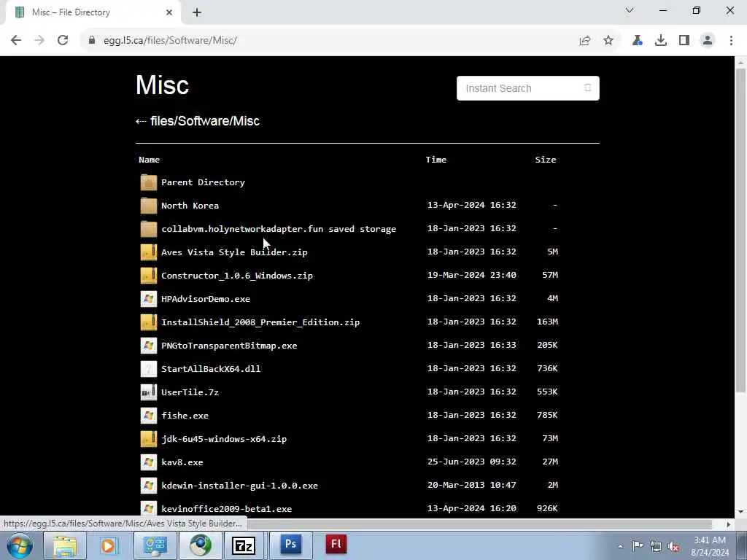747x560 pixels.
Task: Open collabvm.holynetworkadapter.fun saved storage folder
Action: coord(279,229)
